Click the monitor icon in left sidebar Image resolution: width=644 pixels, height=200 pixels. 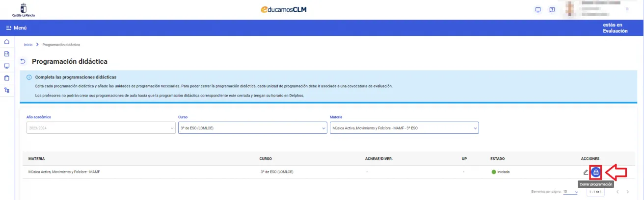tap(7, 66)
